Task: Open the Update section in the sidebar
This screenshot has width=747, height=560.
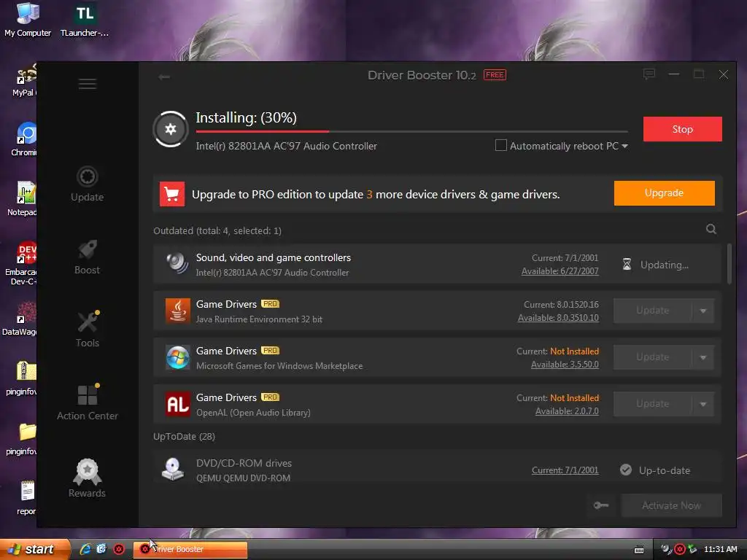Action: (x=88, y=184)
